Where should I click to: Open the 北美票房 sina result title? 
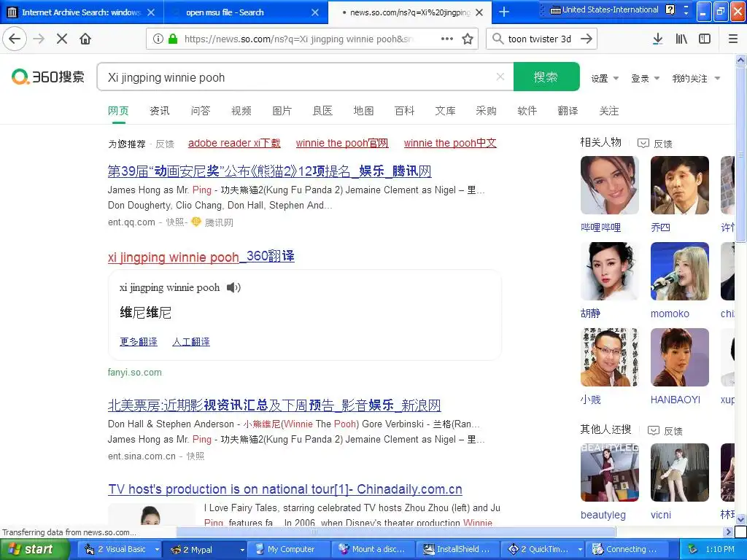pyautogui.click(x=274, y=405)
